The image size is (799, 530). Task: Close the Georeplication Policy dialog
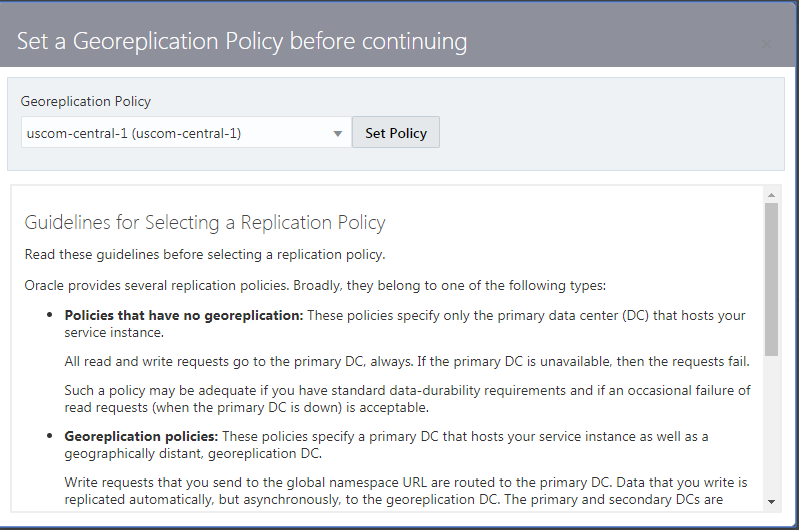(767, 44)
